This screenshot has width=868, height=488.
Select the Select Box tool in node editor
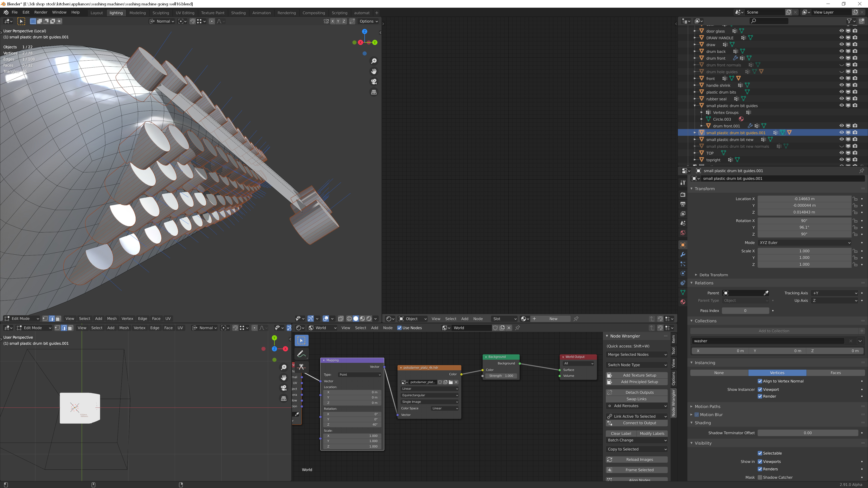301,340
